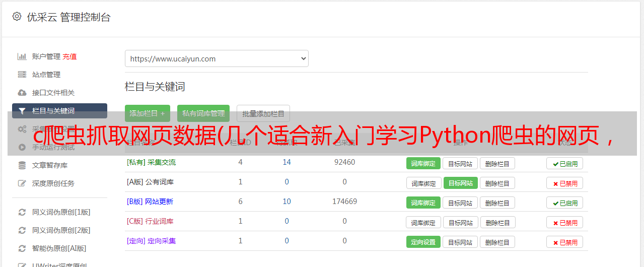The height and width of the screenshot is (267, 644).
Task: Click the refresh icon for 同义词伪原创[2版]
Action: point(22,230)
